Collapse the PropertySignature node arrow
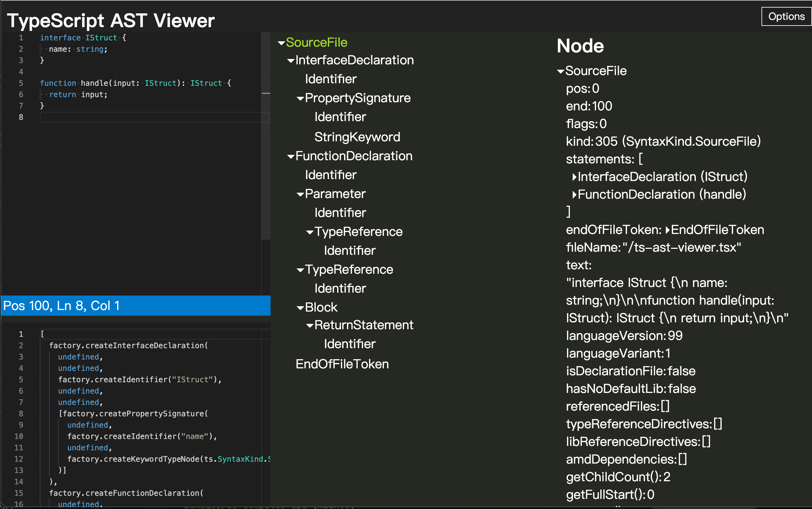812x509 pixels. click(x=300, y=99)
